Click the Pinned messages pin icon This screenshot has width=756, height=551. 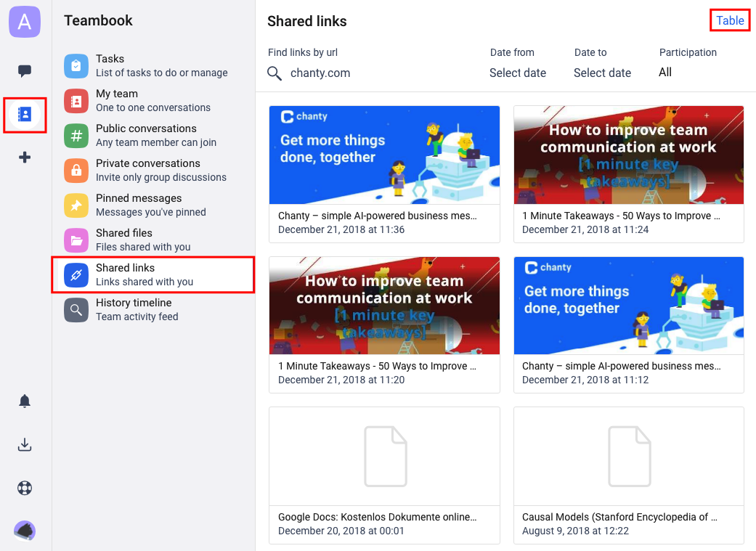[x=76, y=205]
